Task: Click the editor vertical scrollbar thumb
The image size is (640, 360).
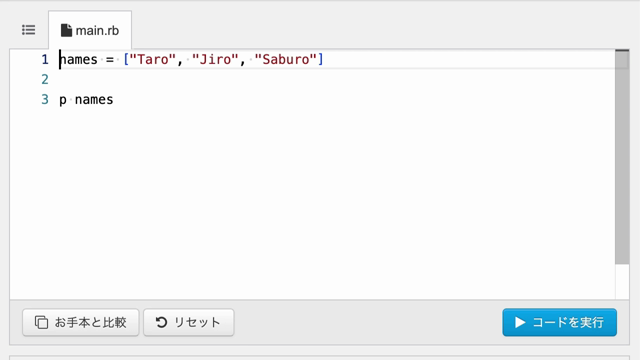Action: click(x=622, y=157)
